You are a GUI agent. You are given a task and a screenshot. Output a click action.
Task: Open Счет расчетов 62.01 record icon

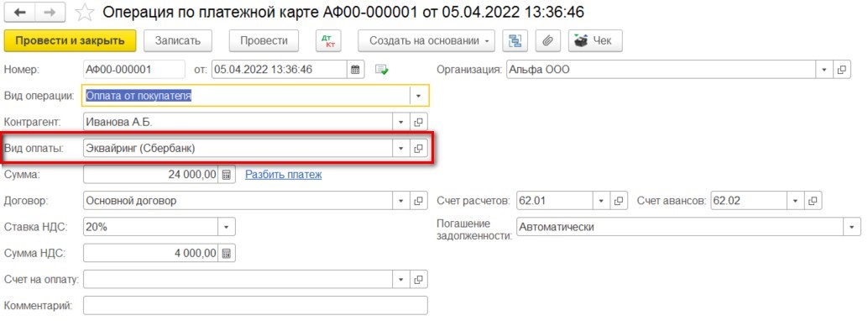point(620,201)
